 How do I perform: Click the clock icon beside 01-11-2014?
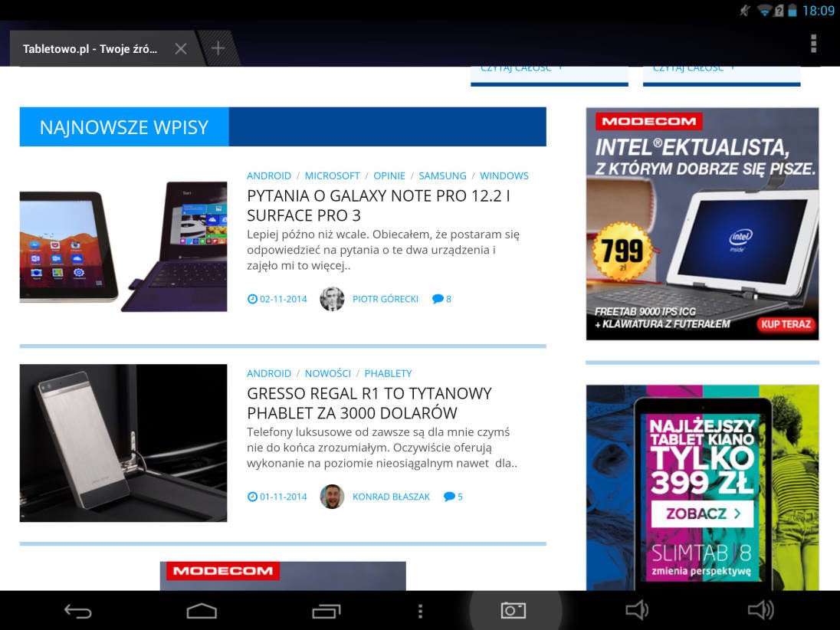tap(252, 497)
